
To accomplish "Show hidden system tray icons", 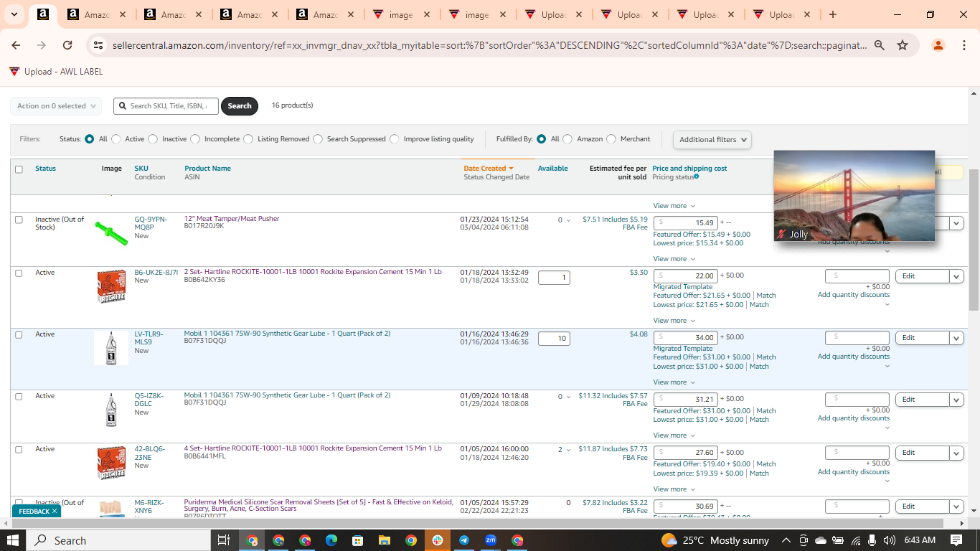I will click(786, 540).
